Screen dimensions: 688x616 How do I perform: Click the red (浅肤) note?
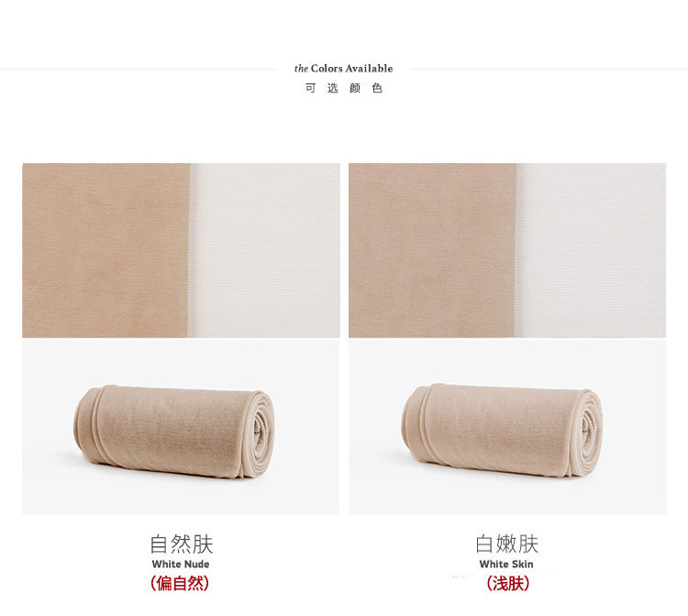[508, 584]
